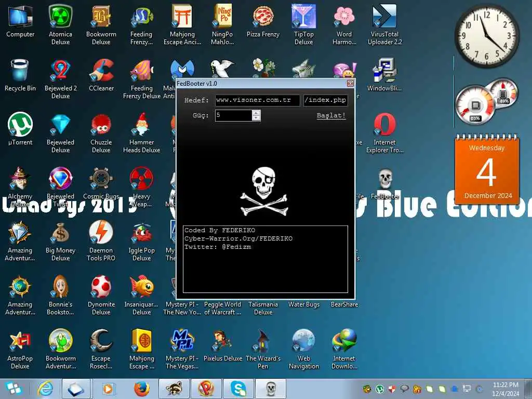This screenshot has height=399, width=532.
Task: Click the raccoon taskbar icon
Action: click(x=174, y=389)
